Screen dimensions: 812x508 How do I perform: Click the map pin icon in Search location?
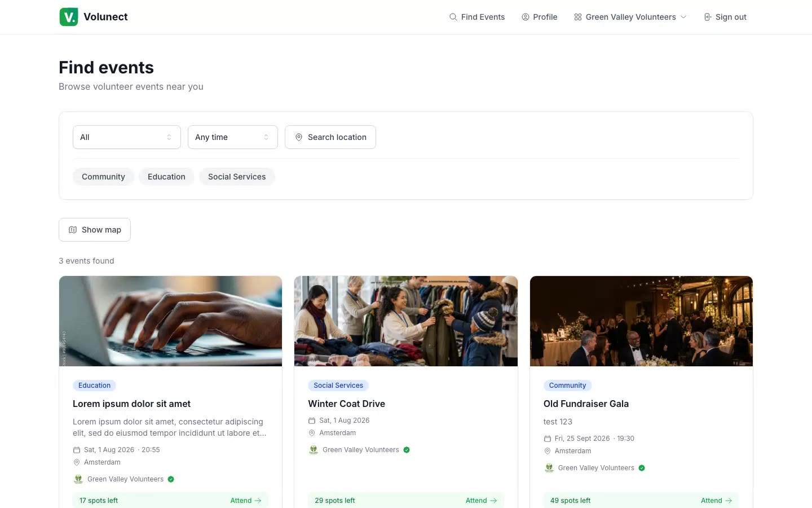[299, 137]
